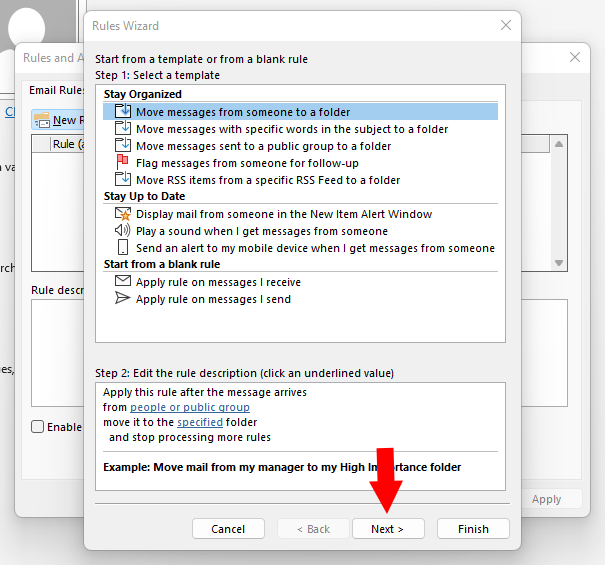Click the speaker sound icon
605x565 pixels.
coord(123,231)
